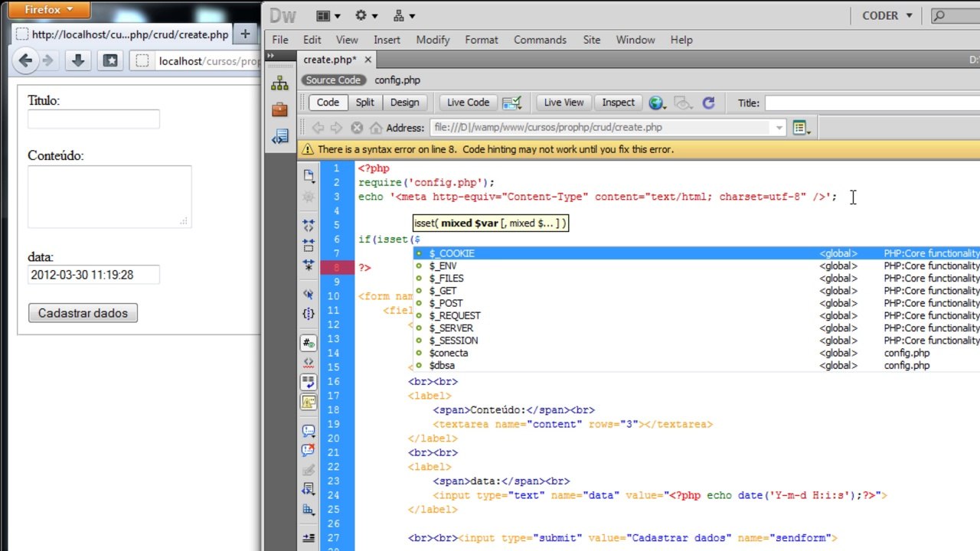Screen dimensions: 980x551
Task: Open Extend Dreamweaver gear dropdown
Action: pos(366,15)
